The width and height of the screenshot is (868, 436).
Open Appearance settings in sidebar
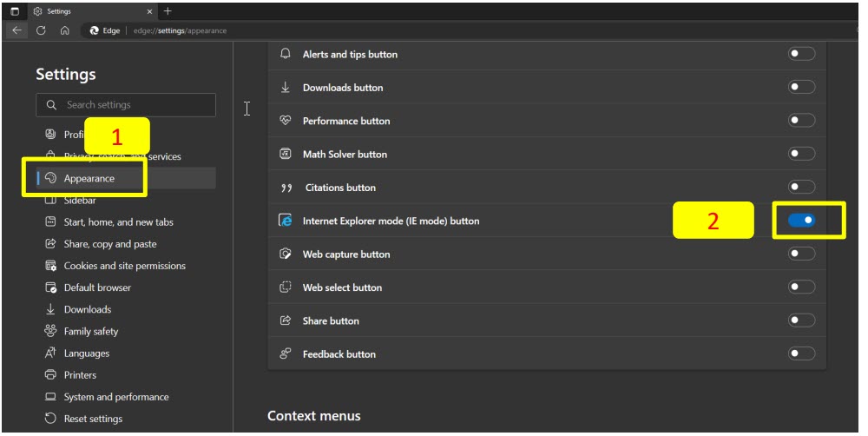point(89,178)
